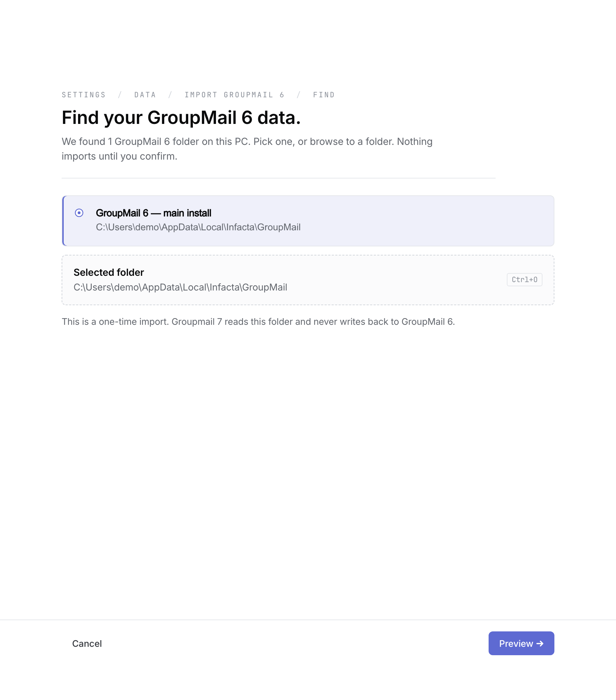Click the 'Find your GroupMail 6 data.' heading
The width and height of the screenshot is (616, 700).
(181, 118)
